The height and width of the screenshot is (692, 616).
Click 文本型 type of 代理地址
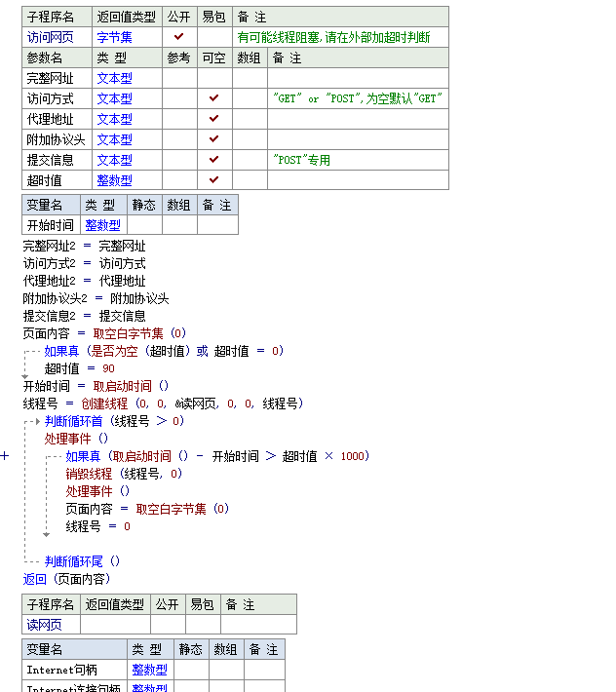114,119
